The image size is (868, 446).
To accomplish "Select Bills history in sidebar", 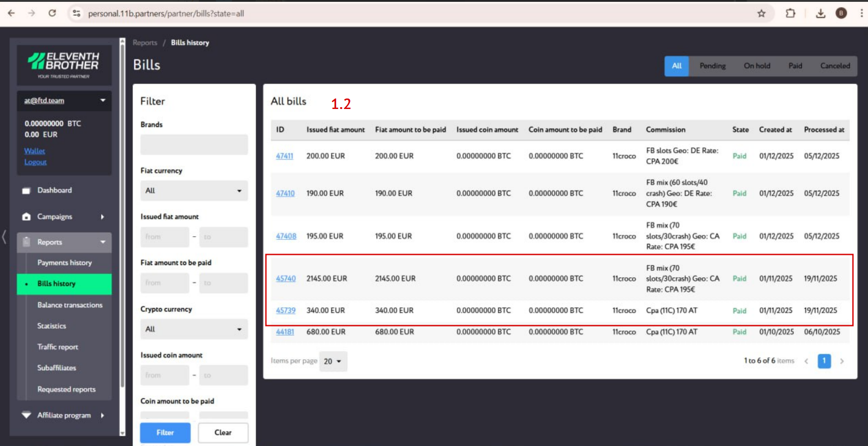I will [x=64, y=284].
